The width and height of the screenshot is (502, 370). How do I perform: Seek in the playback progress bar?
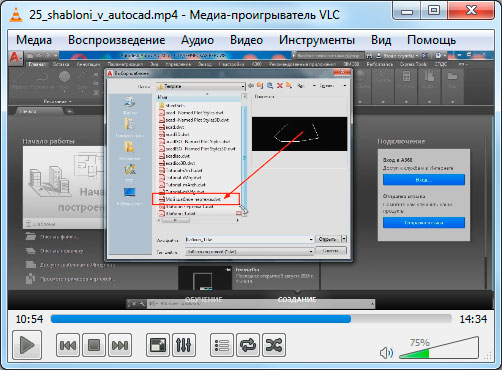tap(251, 319)
